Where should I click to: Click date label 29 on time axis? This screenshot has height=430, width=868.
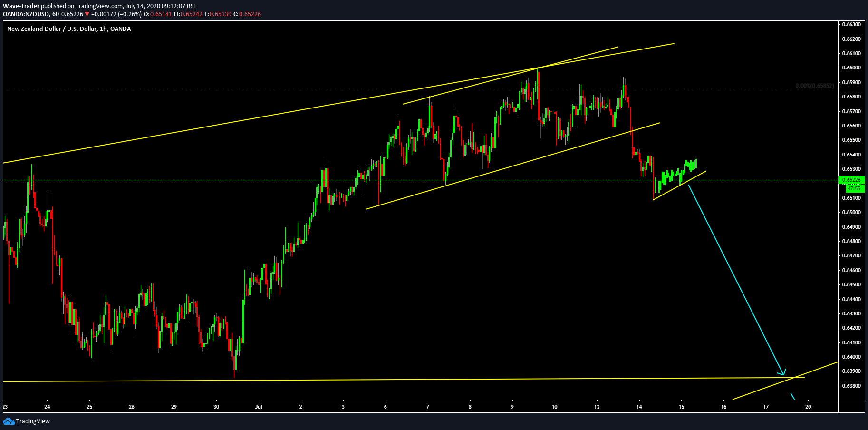[174, 407]
